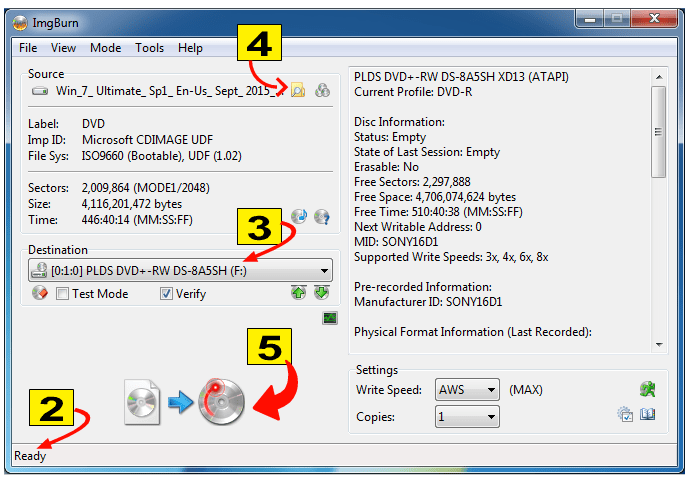Open image information question-mark disc icon
Image resolution: width=690 pixels, height=490 pixels.
pos(322,217)
